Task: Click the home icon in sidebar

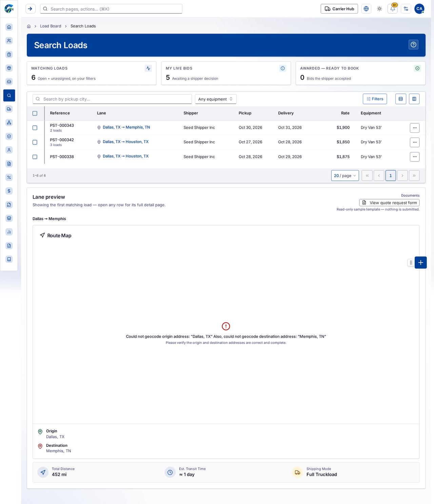Action: pos(9,27)
